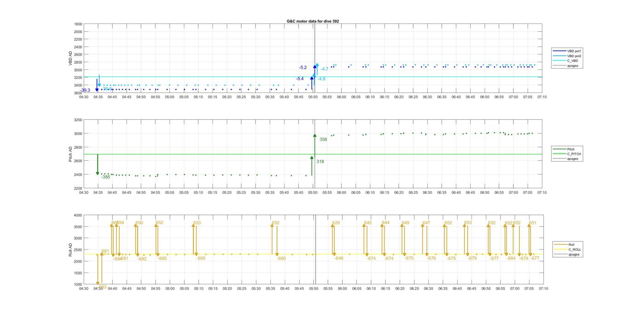Image resolution: width=644 pixels, height=319 pixels.
Task: Click the '318' pitch move label
Action: pyautogui.click(x=320, y=162)
